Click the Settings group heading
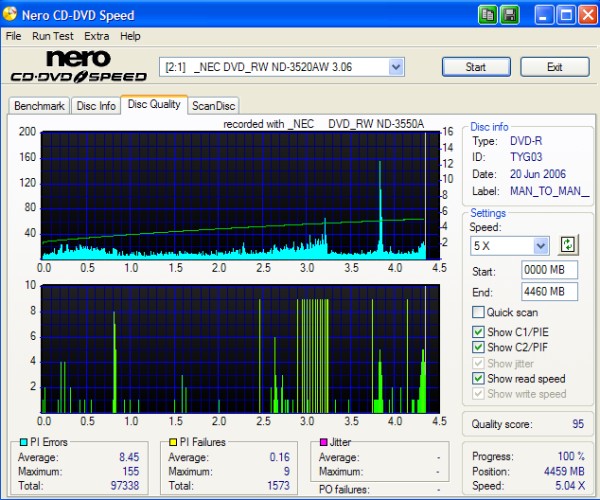 point(488,213)
